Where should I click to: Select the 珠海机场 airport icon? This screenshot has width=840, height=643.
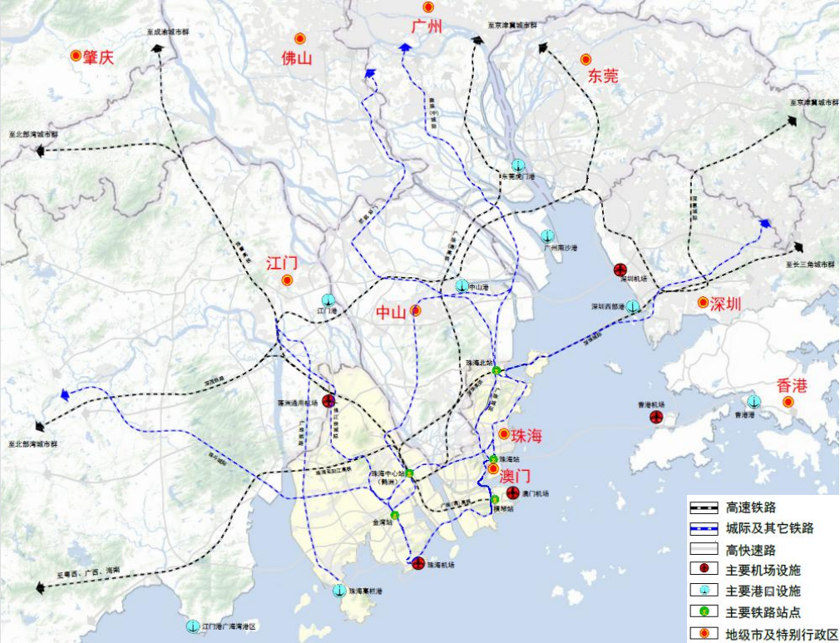pyautogui.click(x=418, y=563)
